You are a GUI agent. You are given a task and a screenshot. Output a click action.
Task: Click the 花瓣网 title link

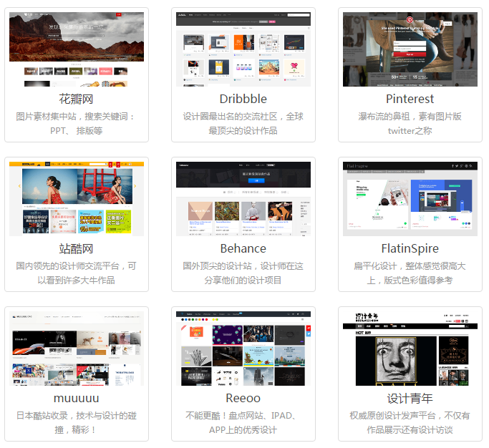point(77,99)
